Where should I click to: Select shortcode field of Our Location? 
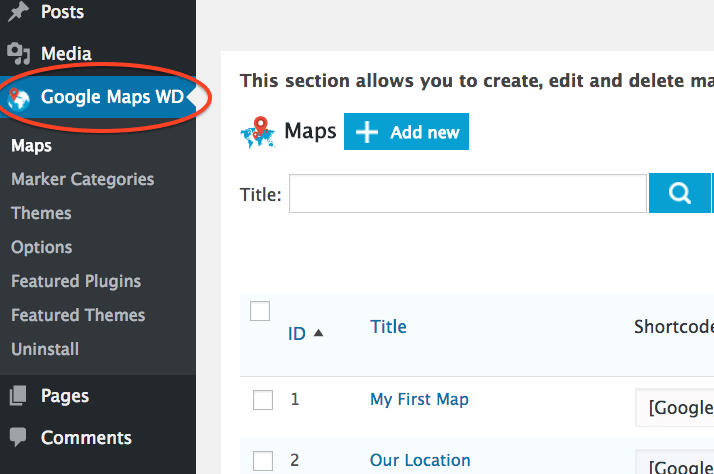pyautogui.click(x=674, y=462)
